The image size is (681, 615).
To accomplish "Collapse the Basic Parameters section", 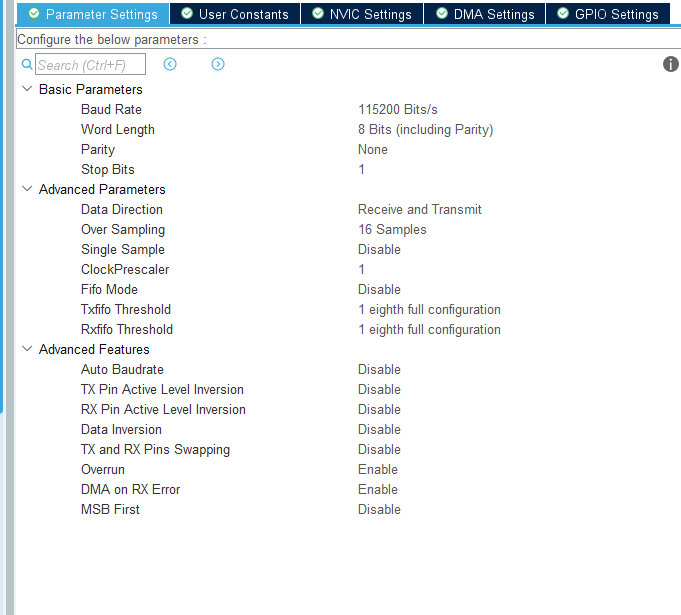I will (x=27, y=89).
